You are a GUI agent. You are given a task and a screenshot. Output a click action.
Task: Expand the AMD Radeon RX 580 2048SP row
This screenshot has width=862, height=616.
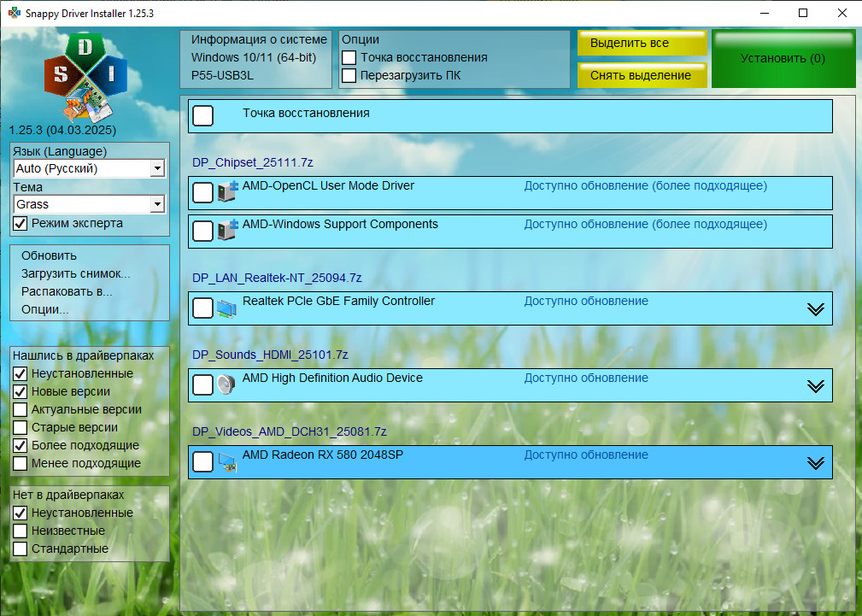(815, 463)
